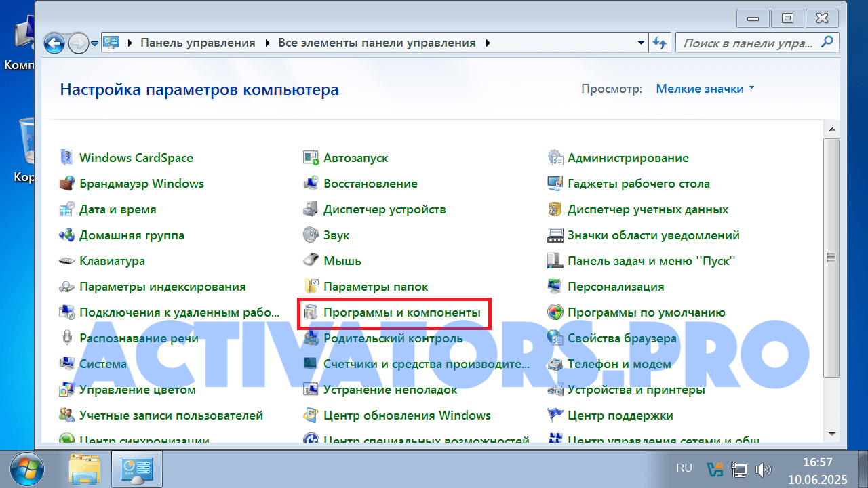Click the Программы и компоненты icon
This screenshot has width=868, height=488.
pos(311,312)
